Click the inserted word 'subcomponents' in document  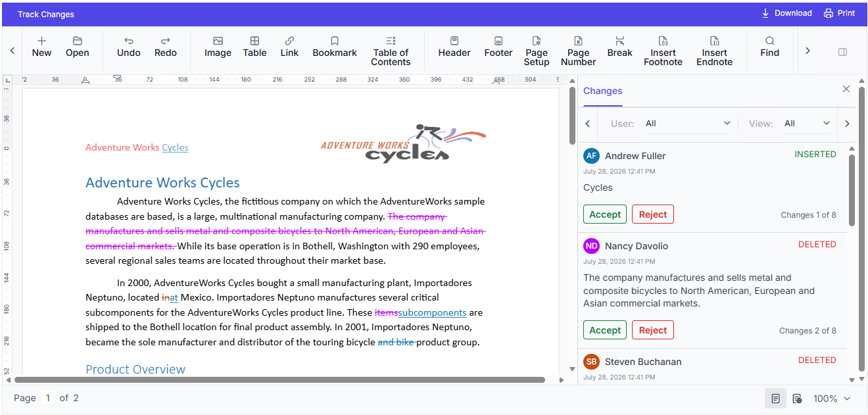(432, 313)
